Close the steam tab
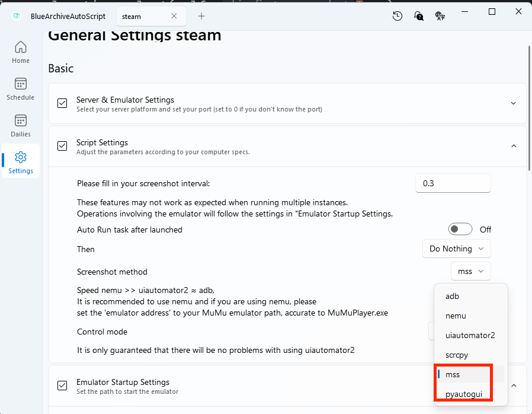 (x=174, y=16)
